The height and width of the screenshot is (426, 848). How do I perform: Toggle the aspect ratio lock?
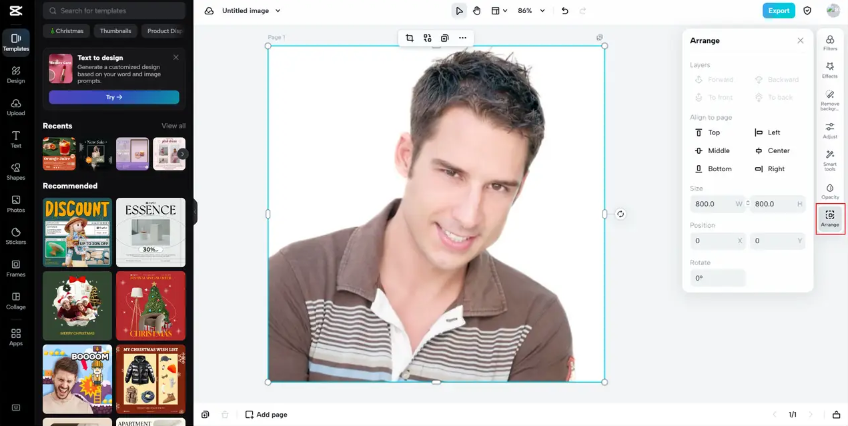pos(748,204)
